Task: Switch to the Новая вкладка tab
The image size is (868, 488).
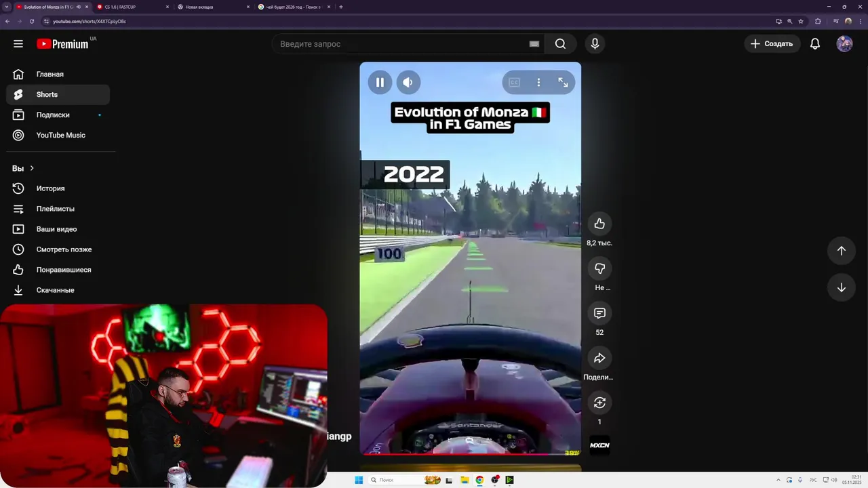Action: [x=214, y=7]
